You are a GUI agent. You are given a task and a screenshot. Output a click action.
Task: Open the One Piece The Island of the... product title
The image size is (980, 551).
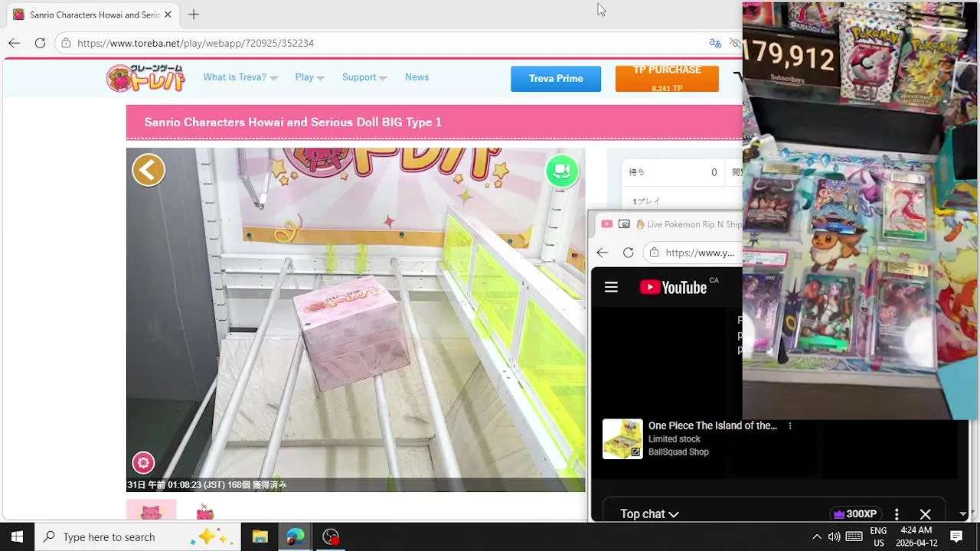click(x=713, y=425)
